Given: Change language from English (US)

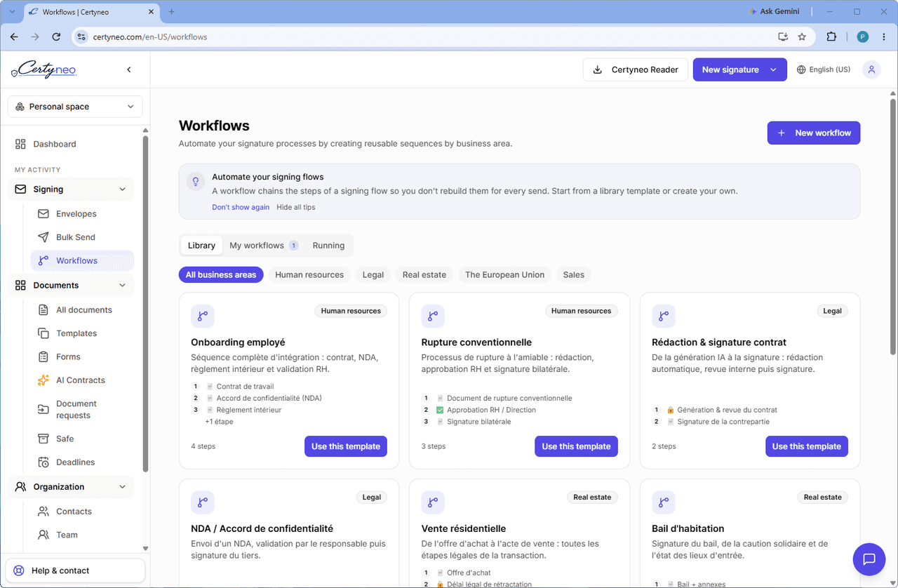Looking at the screenshot, I should click(x=824, y=69).
